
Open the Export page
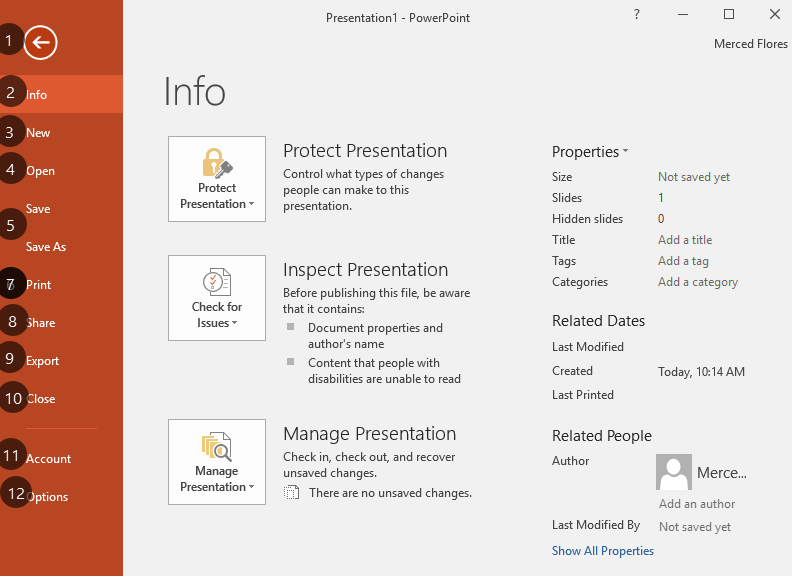(x=61, y=361)
